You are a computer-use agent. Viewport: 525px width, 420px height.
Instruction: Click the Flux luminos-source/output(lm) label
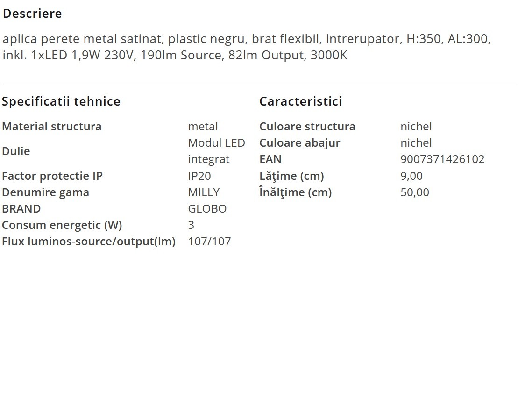89,242
